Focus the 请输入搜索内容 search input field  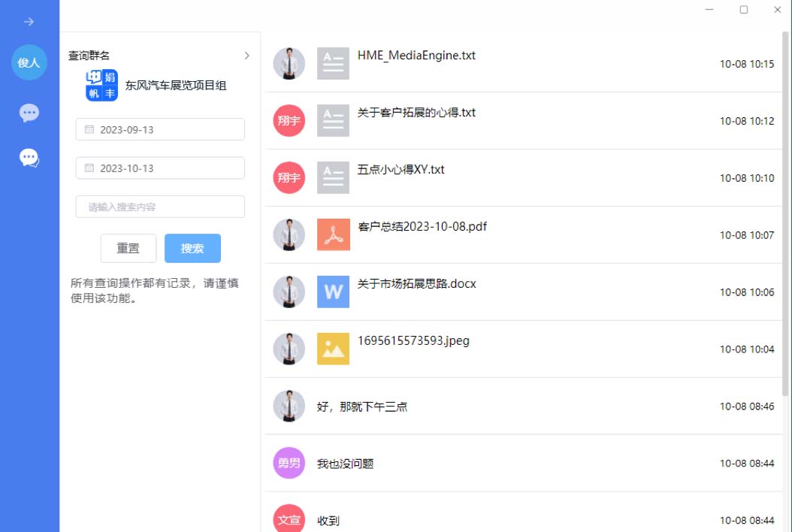tap(160, 207)
